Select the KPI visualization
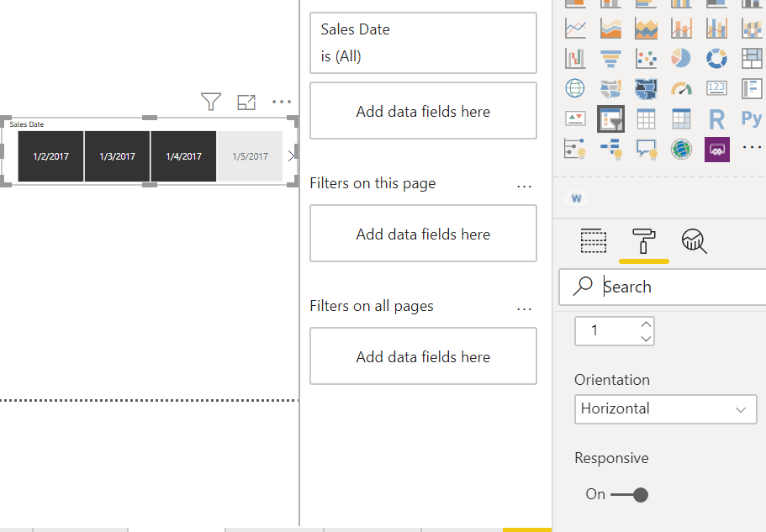Viewport: 766px width, 532px height. [x=575, y=119]
